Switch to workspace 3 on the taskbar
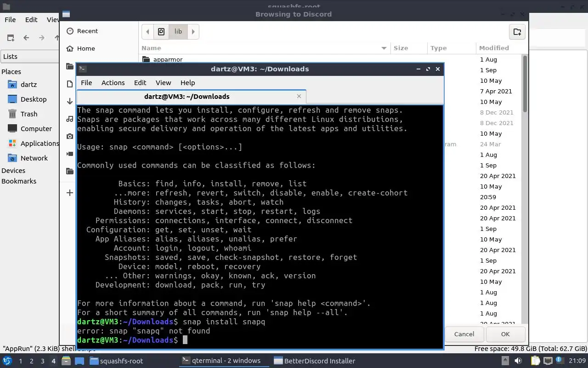The image size is (588, 368). 42,361
